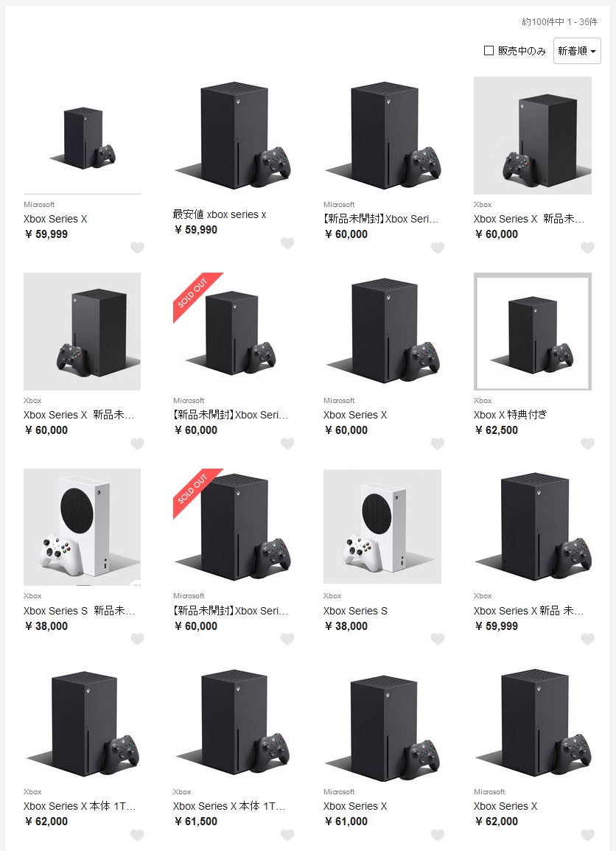Click heart on the ¥61,000 Microsoft Xbox Series X
The width and height of the screenshot is (616, 851).
click(x=438, y=835)
